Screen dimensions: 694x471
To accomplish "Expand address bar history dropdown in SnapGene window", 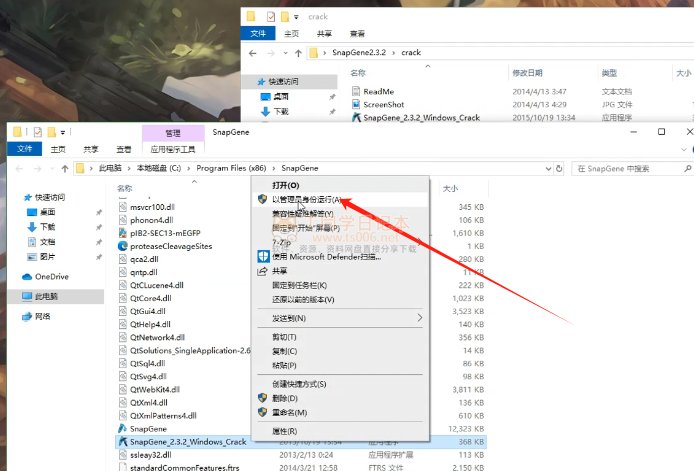I will click(x=548, y=169).
